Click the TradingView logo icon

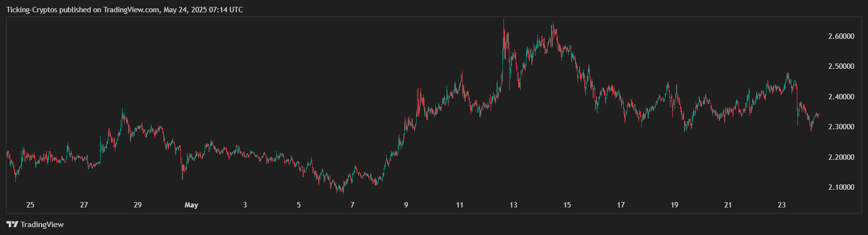[x=12, y=225]
